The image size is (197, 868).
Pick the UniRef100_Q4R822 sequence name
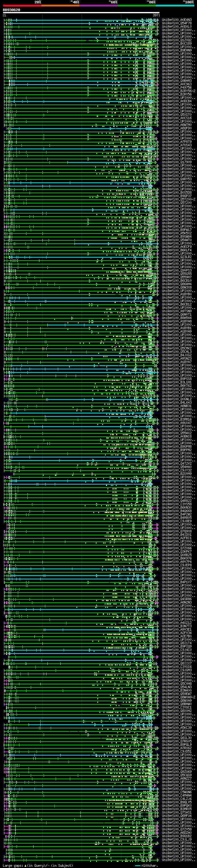[x=176, y=501]
